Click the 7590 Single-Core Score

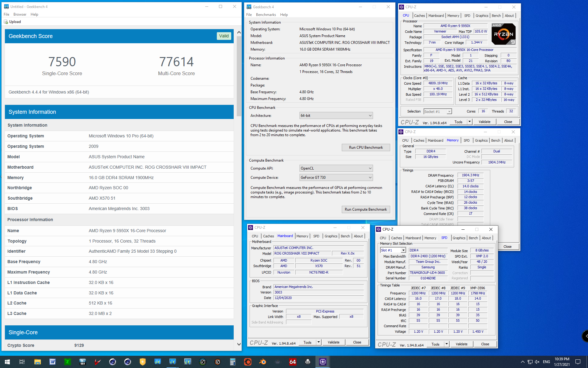pos(62,62)
